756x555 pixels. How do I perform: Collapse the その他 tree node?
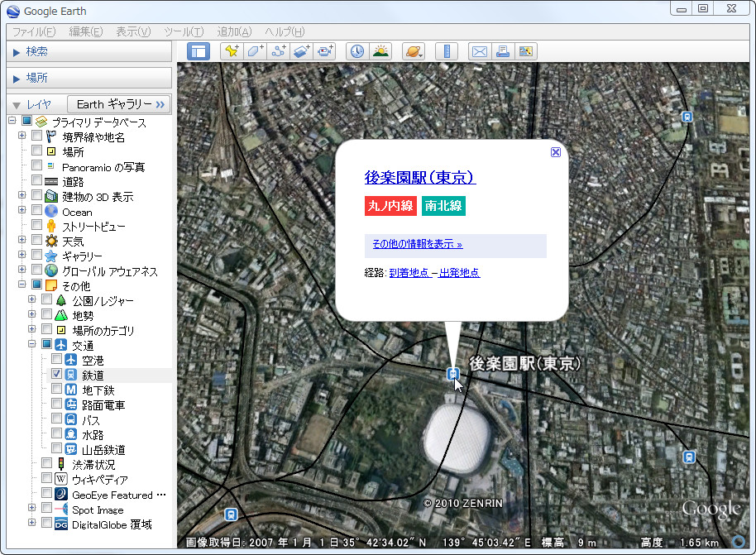pos(22,285)
